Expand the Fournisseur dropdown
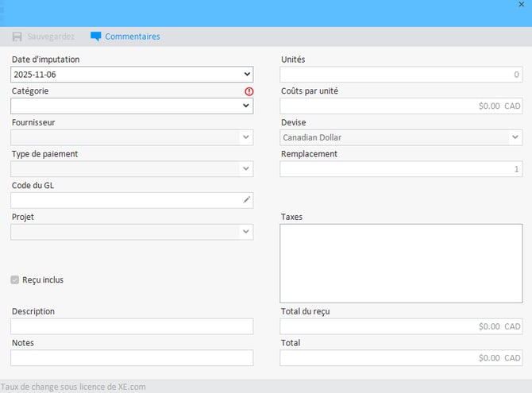The width and height of the screenshot is (532, 393). (246, 137)
